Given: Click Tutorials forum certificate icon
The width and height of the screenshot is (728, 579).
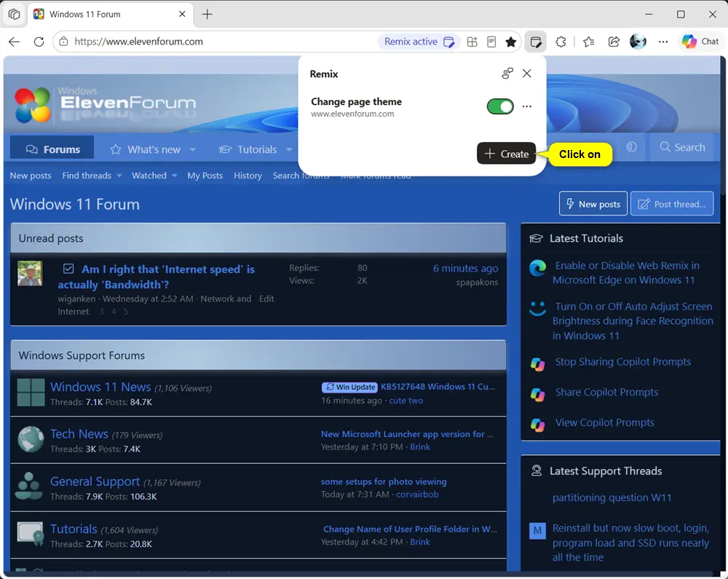Looking at the screenshot, I should (31, 534).
